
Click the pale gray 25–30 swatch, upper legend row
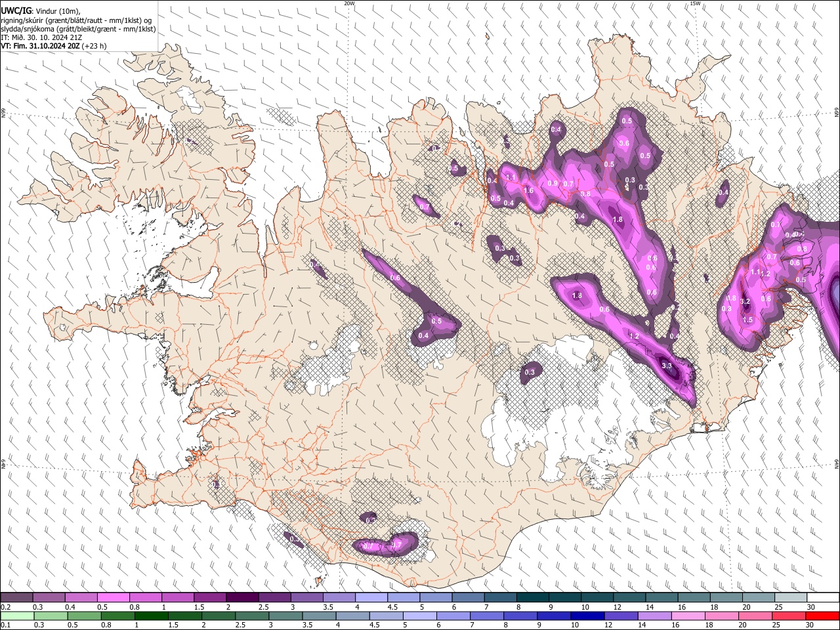pyautogui.click(x=791, y=598)
